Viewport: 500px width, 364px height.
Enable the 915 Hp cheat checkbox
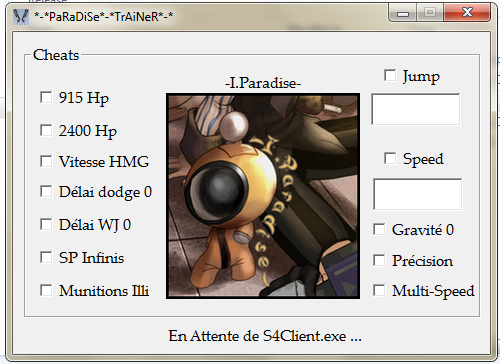point(46,98)
